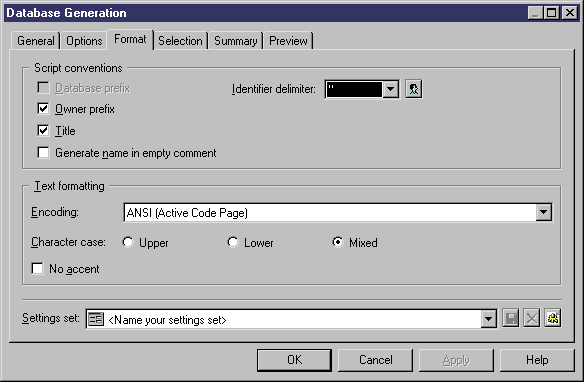Viewport: 584px width, 382px height.
Task: Confirm with the OK button
Action: click(x=294, y=360)
